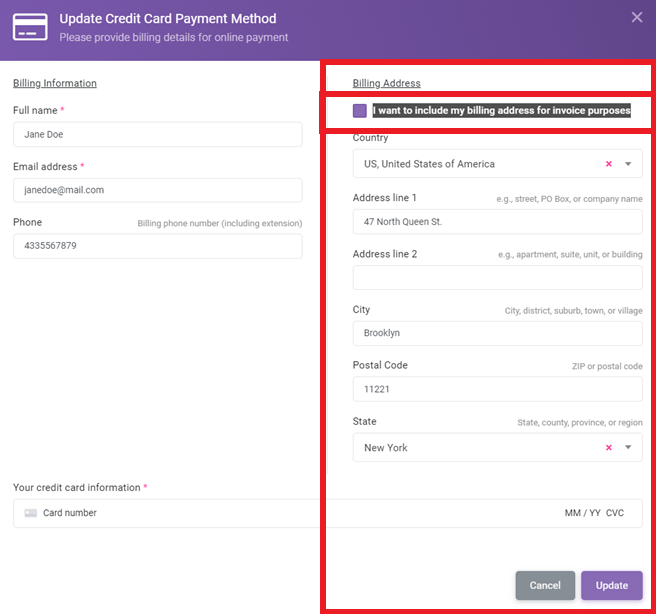656x614 pixels.
Task: Toggle the include billing address checkbox
Action: (360, 111)
